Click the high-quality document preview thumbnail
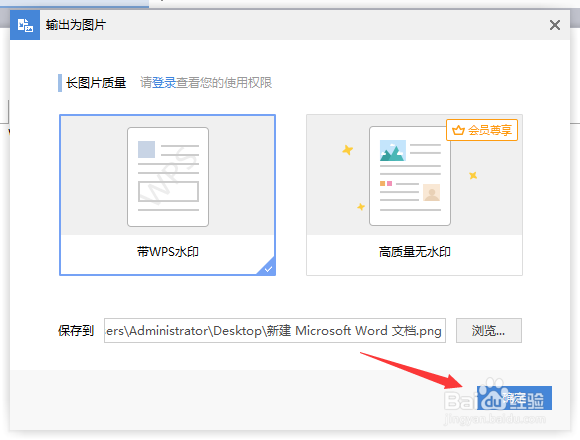The width and height of the screenshot is (580, 440). (x=410, y=176)
